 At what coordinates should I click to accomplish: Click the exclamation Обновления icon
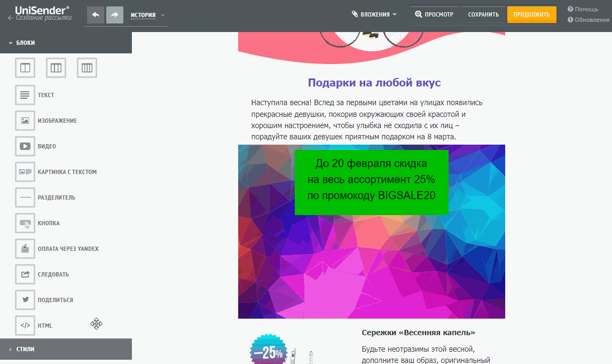coord(570,20)
